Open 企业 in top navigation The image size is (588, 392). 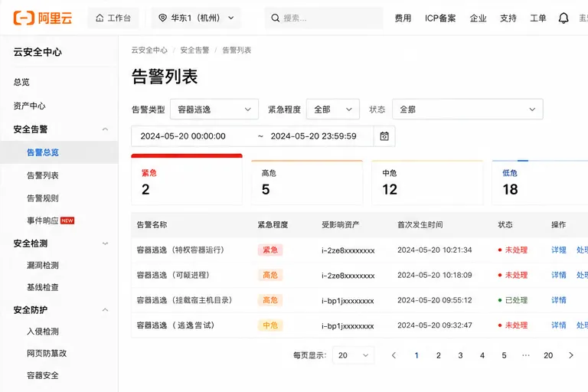click(478, 18)
